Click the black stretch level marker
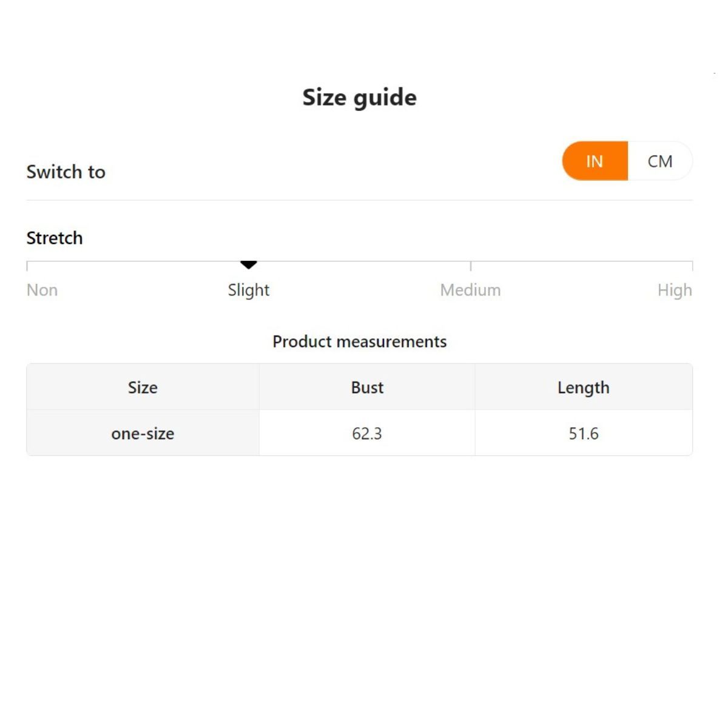This screenshot has width=728, height=728. tap(249, 265)
